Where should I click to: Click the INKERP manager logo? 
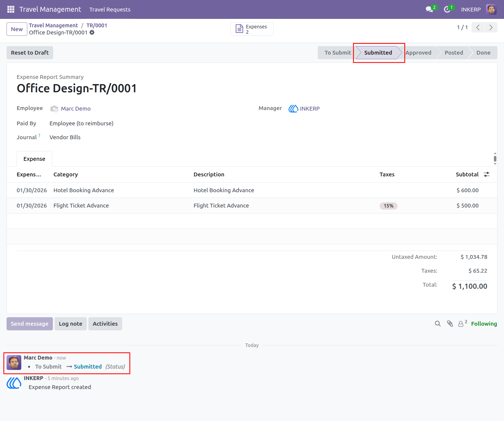click(293, 109)
